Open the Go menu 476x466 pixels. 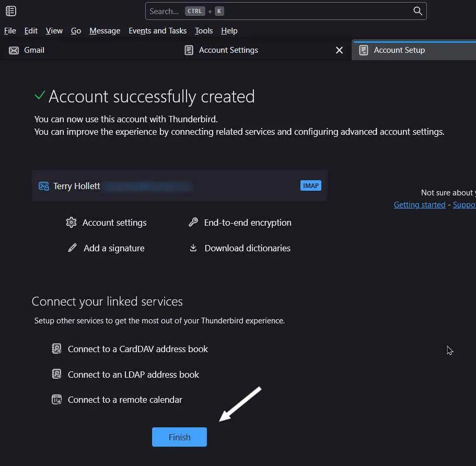(x=76, y=31)
